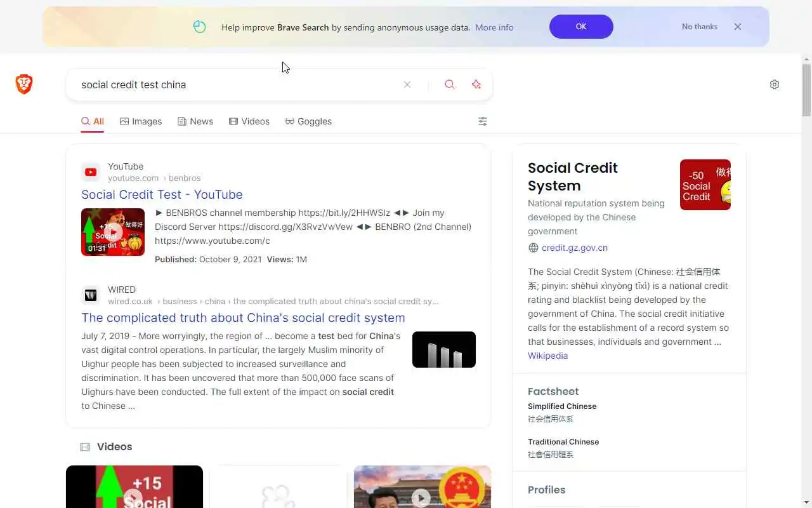This screenshot has width=812, height=508.
Task: Open the Videos tab
Action: (x=249, y=121)
